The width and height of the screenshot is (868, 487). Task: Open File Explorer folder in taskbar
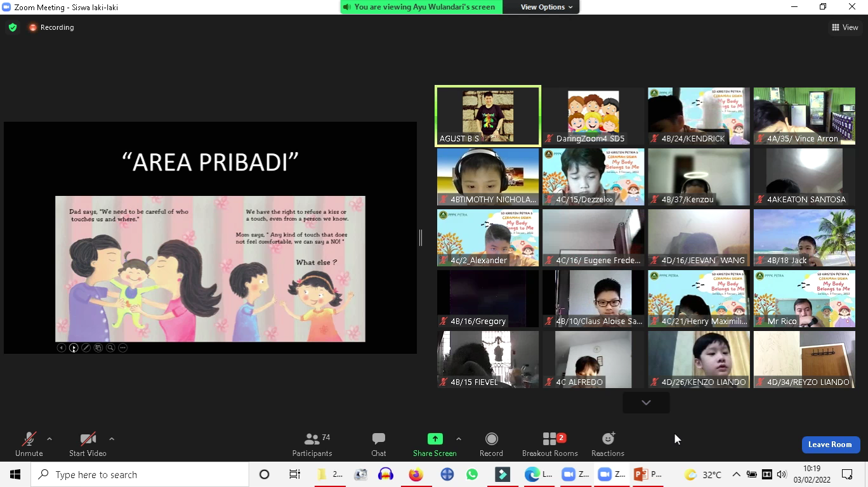tap(330, 474)
